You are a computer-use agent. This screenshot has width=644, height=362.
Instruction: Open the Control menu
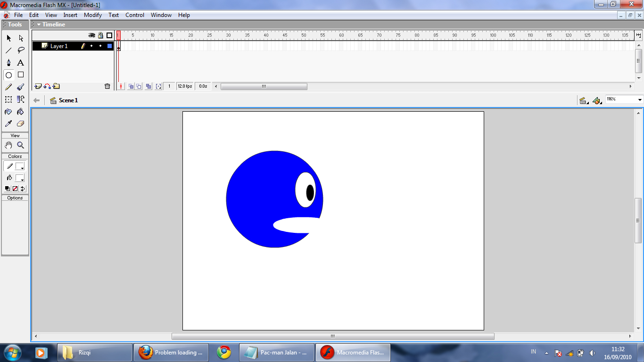135,15
